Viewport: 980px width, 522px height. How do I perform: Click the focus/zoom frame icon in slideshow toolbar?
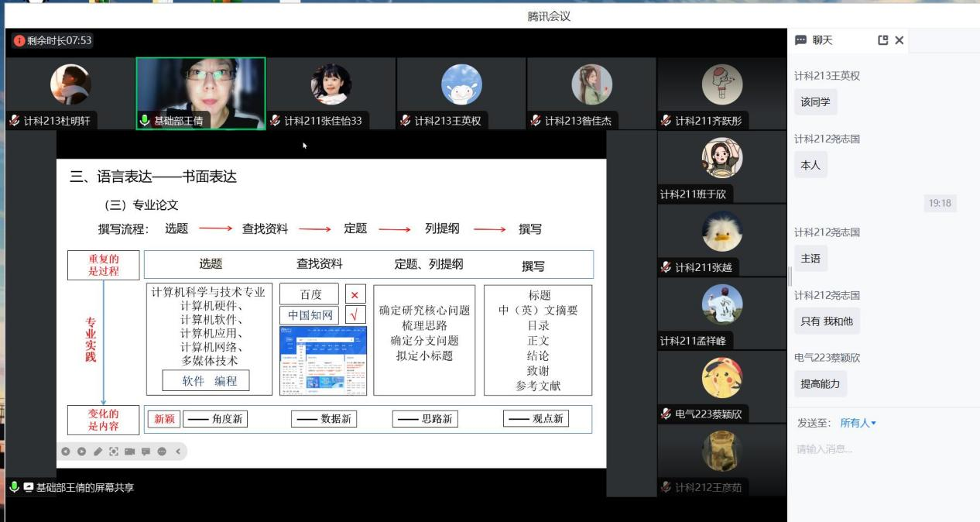point(114,452)
